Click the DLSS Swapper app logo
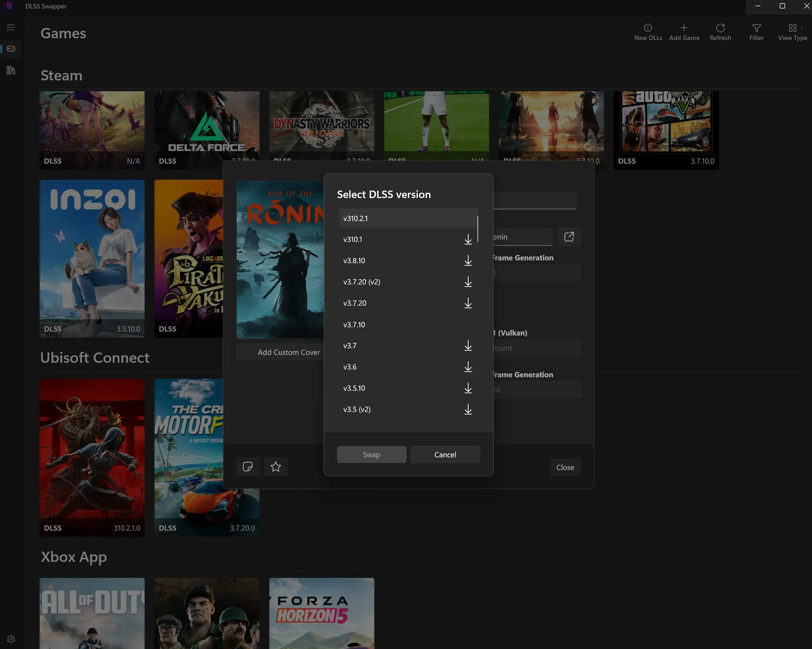 tap(10, 6)
